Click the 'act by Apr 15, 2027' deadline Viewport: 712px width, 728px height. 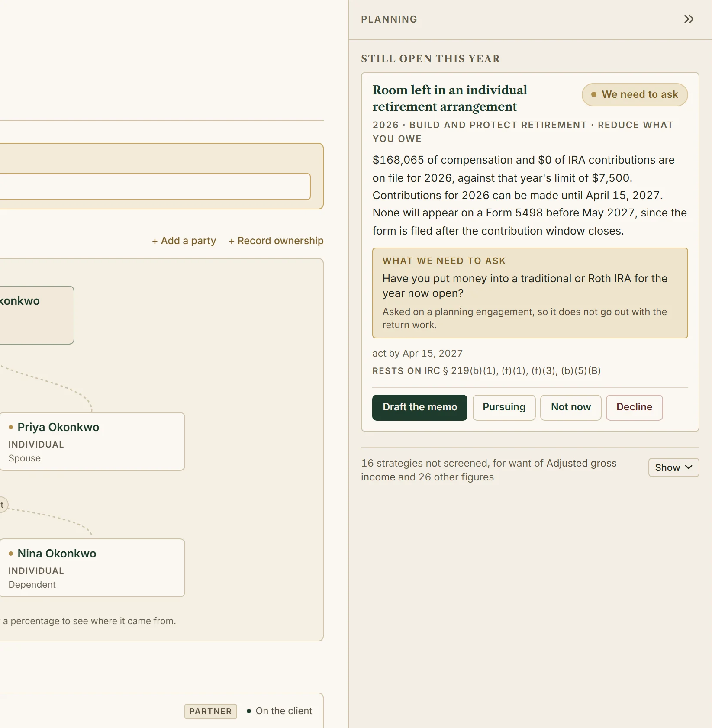(417, 353)
